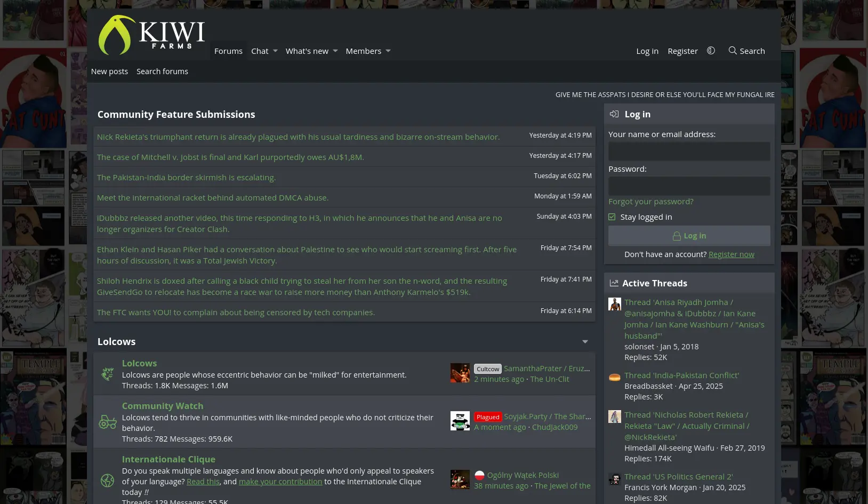
Task: Click solonset's avatar in Active Threads
Action: 615,304
